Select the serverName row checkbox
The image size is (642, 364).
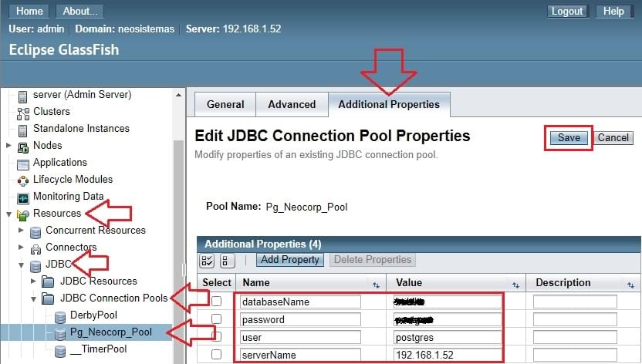pyautogui.click(x=217, y=355)
